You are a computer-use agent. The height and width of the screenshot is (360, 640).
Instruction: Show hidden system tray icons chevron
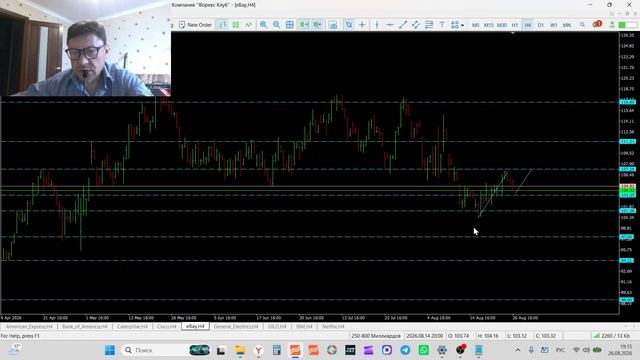(x=518, y=350)
